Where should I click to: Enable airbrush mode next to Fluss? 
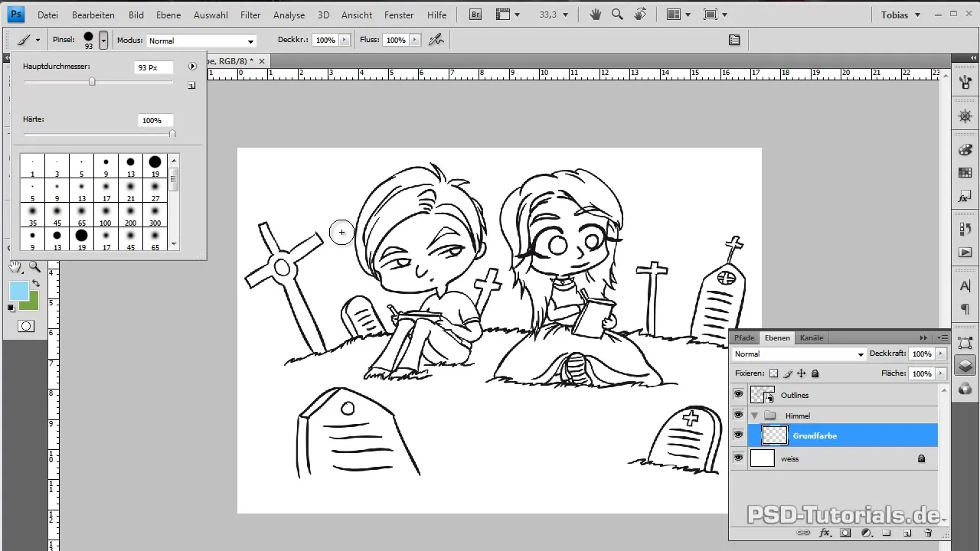point(437,40)
